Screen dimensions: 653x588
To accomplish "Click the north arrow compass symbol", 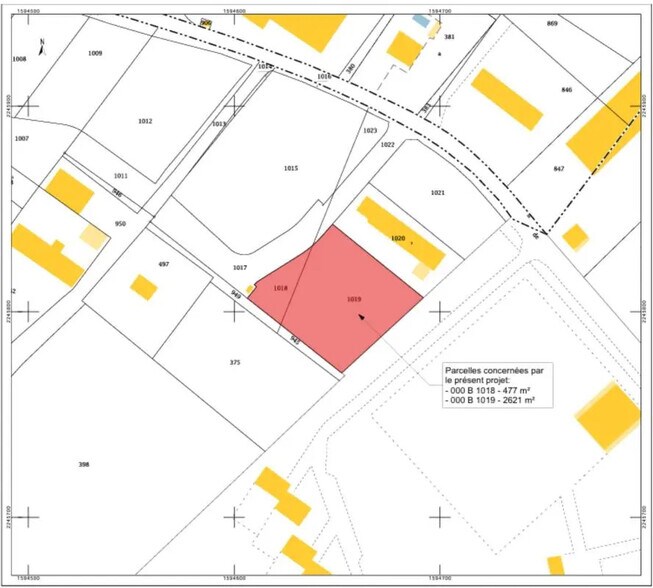I will coord(42,44).
